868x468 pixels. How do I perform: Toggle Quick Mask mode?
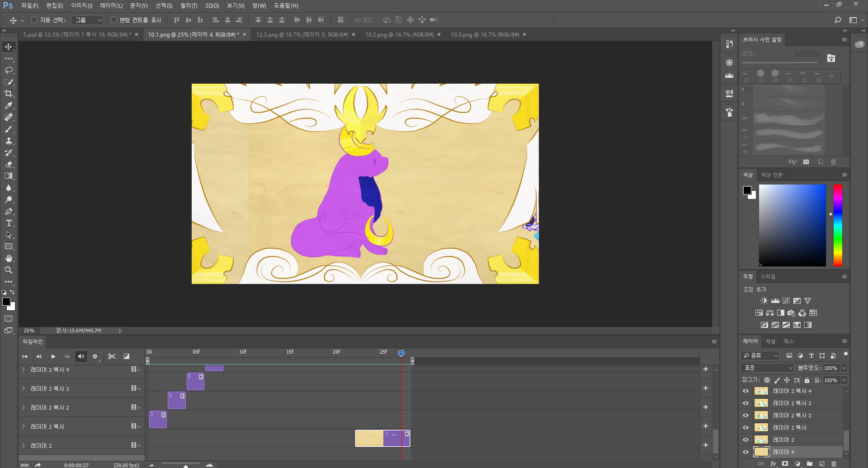pyautogui.click(x=9, y=319)
